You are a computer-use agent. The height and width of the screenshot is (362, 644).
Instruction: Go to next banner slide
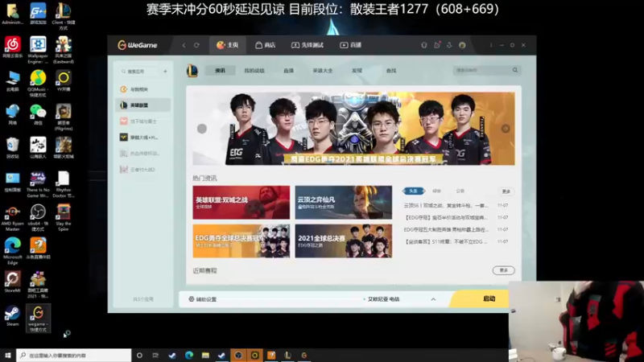tap(506, 129)
